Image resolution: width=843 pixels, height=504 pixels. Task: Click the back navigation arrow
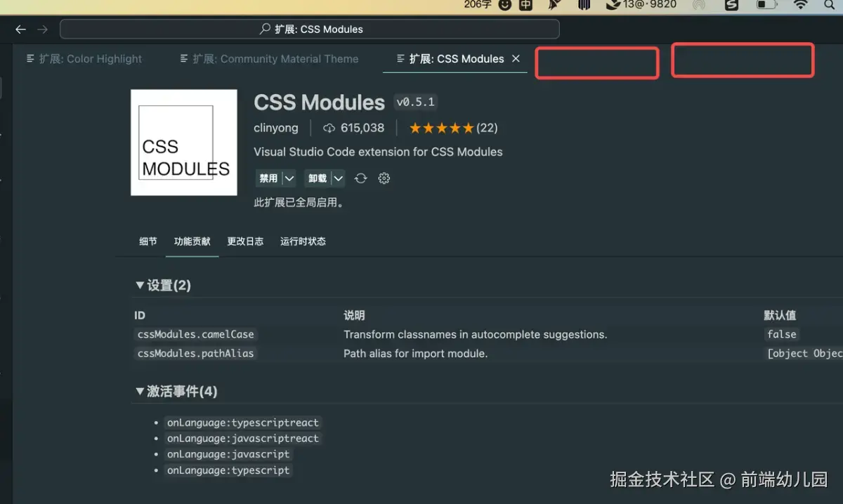(20, 29)
